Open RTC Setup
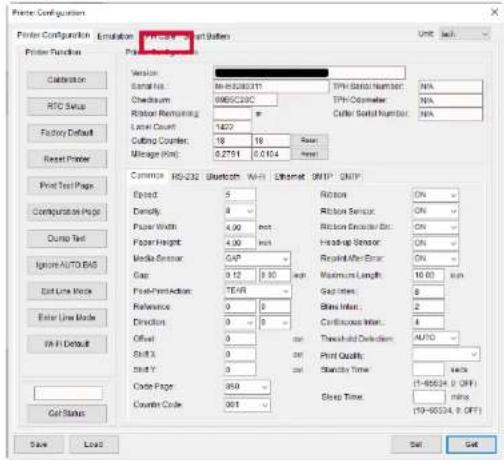The image size is (504, 460). click(67, 106)
